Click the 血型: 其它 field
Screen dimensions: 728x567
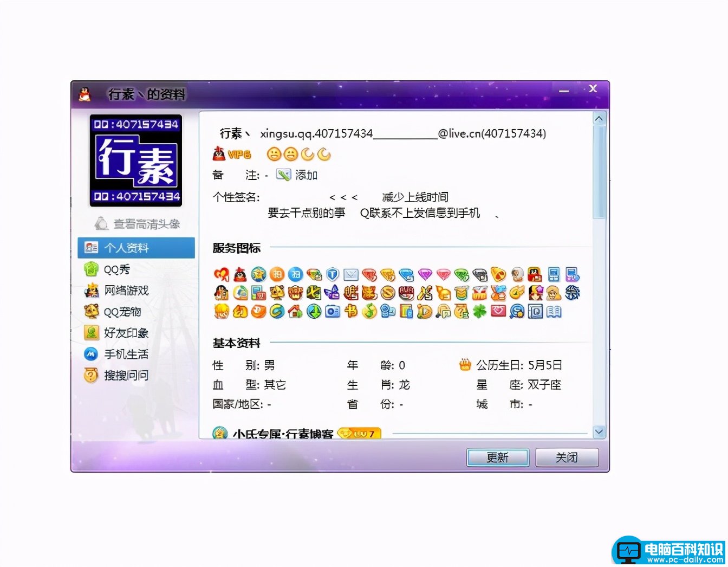(x=249, y=385)
